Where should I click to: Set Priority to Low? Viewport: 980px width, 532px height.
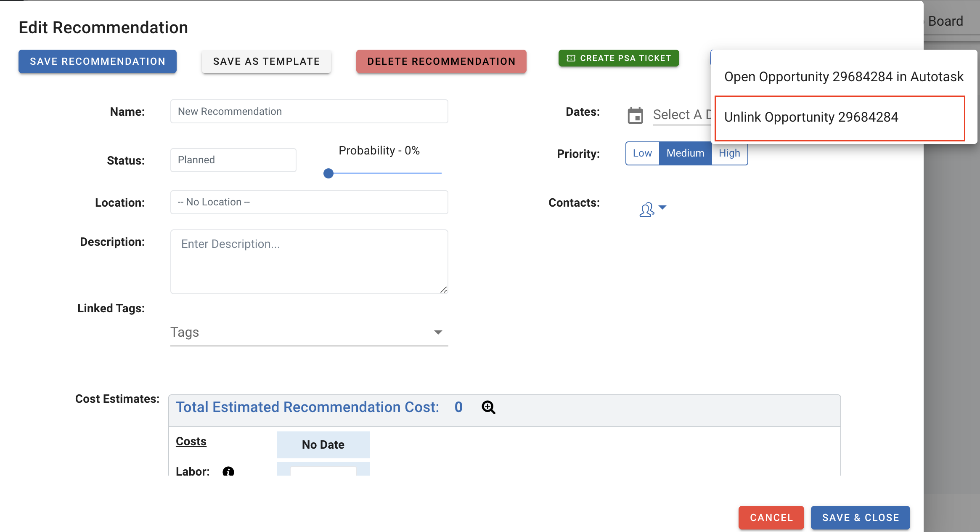tap(641, 153)
